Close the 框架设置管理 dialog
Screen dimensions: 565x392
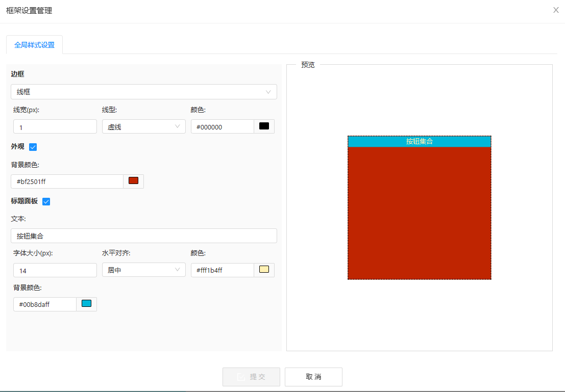(x=556, y=10)
